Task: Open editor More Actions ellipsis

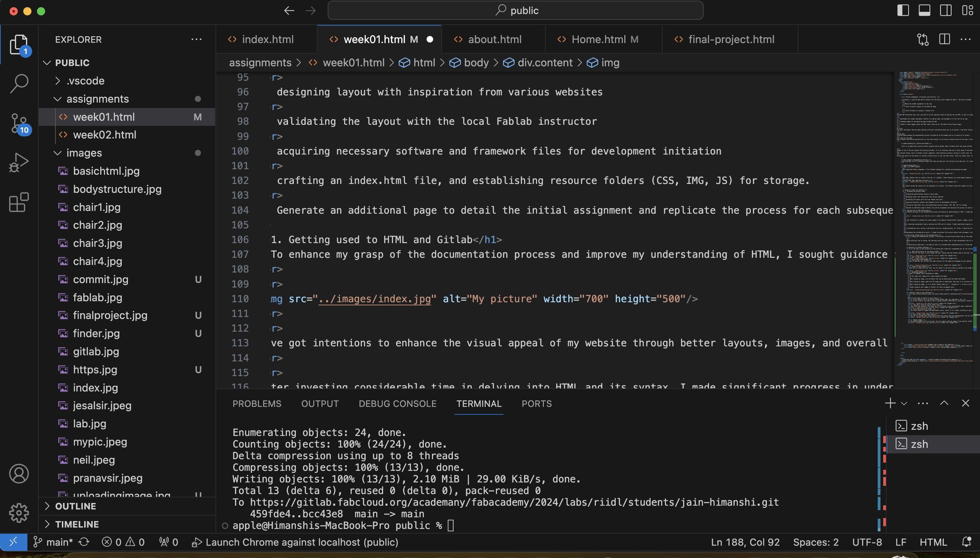Action: coord(965,39)
